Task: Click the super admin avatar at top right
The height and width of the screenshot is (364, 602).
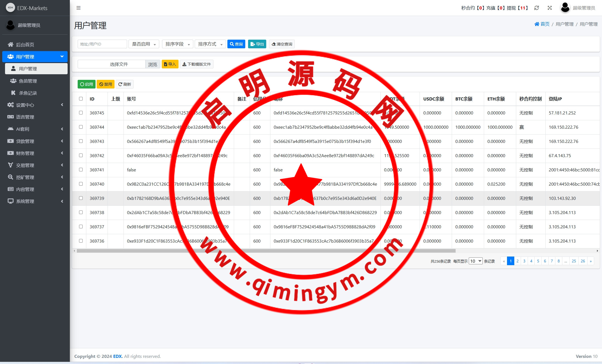Action: pyautogui.click(x=565, y=8)
